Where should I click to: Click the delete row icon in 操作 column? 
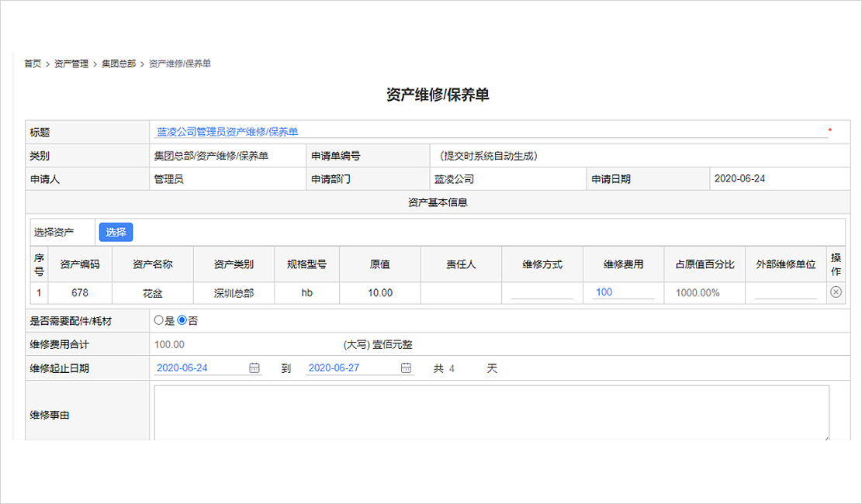(x=836, y=292)
